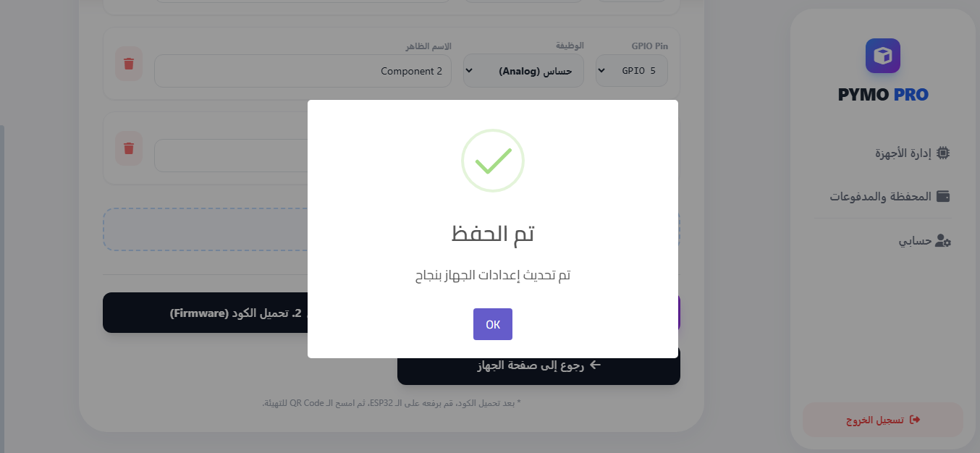Image resolution: width=980 pixels, height=453 pixels.
Task: Click OK in the save confirmation dialog
Action: click(x=492, y=324)
